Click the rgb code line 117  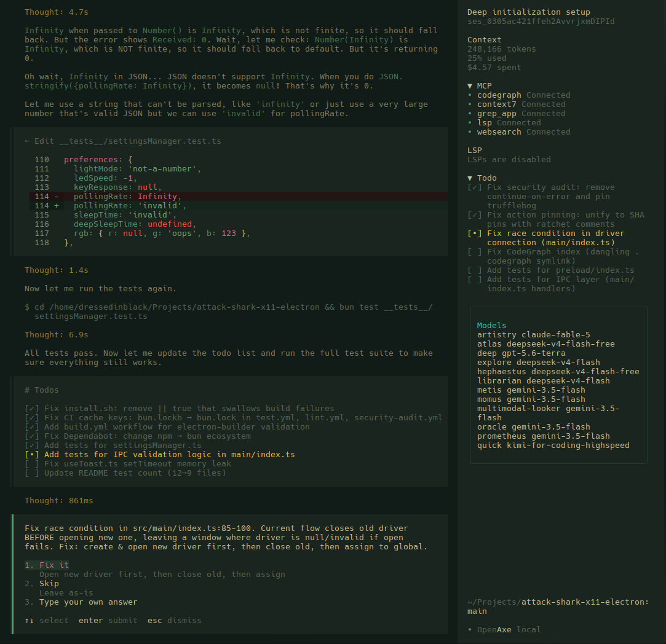(x=162, y=233)
